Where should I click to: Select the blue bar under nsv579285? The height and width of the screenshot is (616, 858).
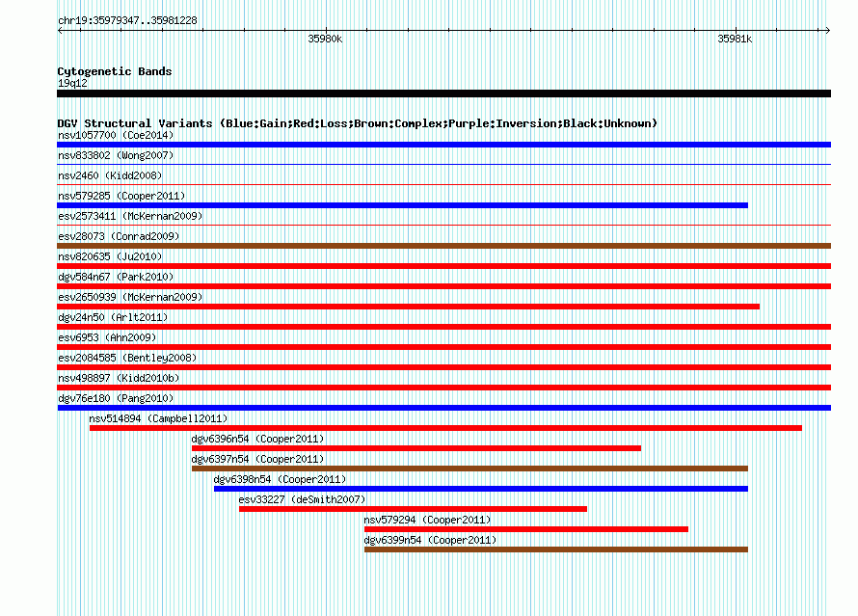click(402, 205)
